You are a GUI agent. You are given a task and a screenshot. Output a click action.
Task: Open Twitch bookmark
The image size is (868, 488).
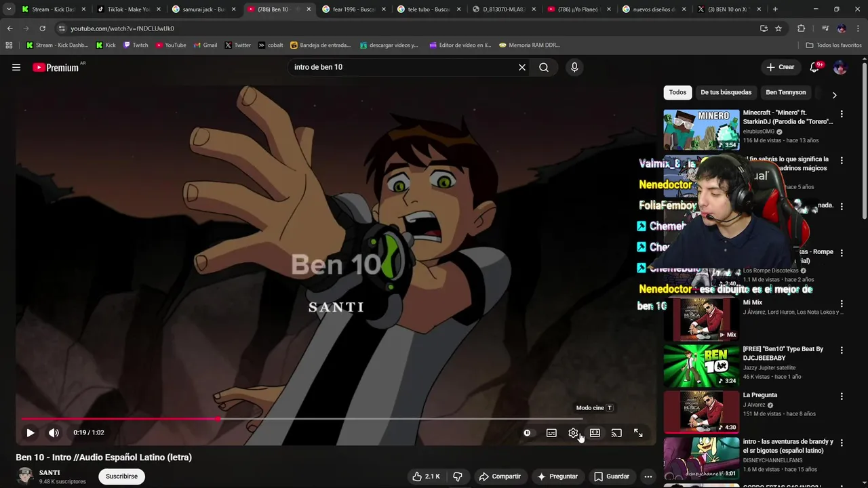[x=135, y=45]
